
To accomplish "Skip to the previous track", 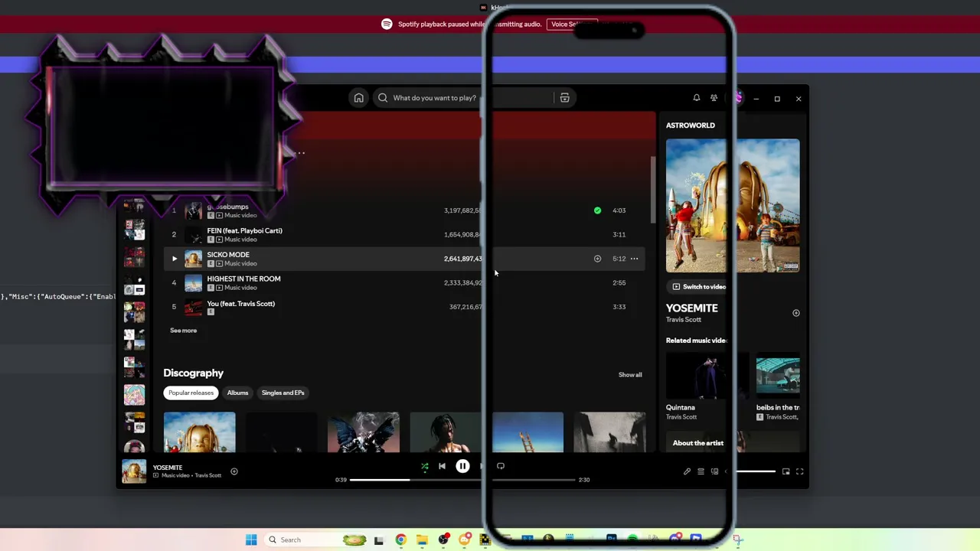I will [x=442, y=466].
